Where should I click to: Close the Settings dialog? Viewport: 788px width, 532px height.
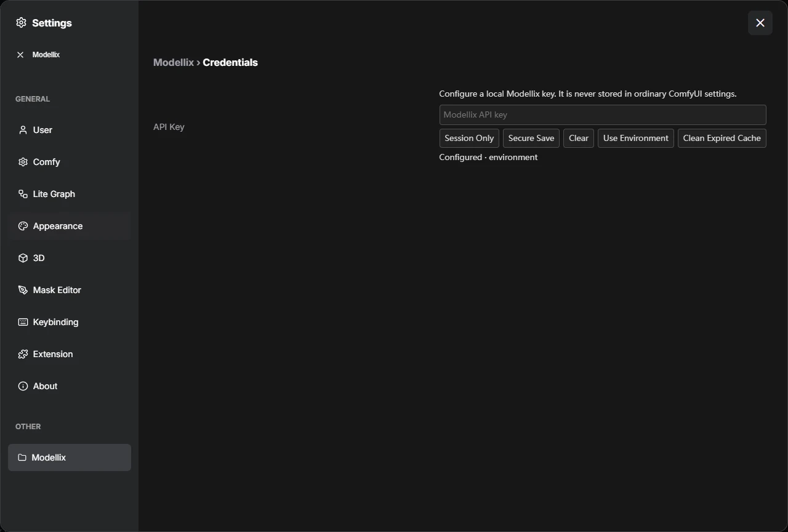click(x=760, y=23)
